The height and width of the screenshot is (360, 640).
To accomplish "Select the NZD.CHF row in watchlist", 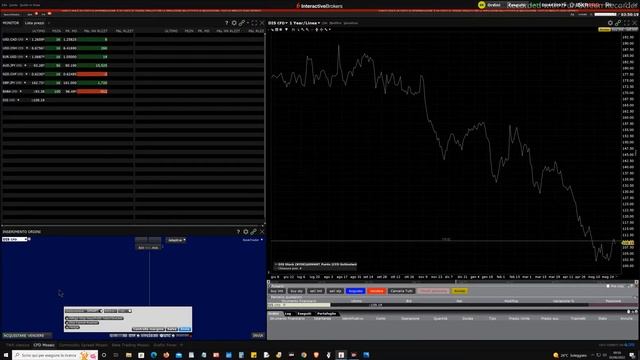I will tap(67, 74).
